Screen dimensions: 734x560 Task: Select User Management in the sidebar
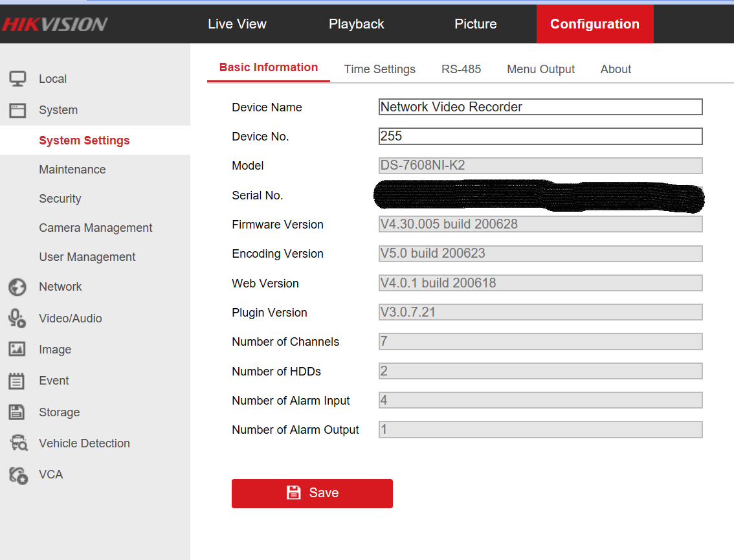tap(87, 257)
